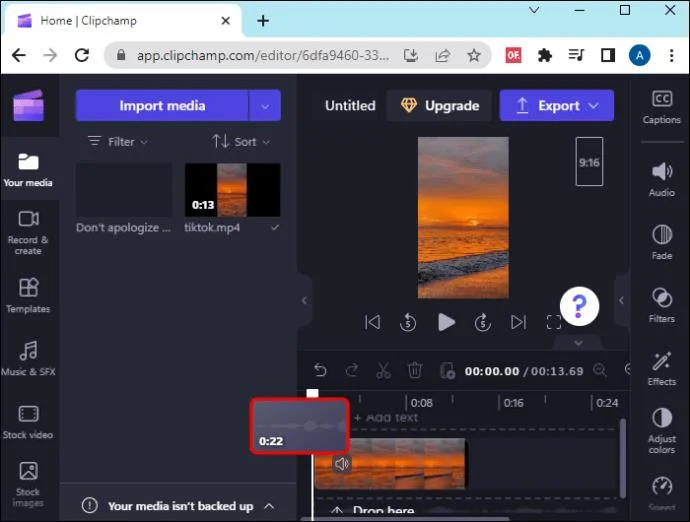This screenshot has height=522, width=690.
Task: Open the Fade panel
Action: (661, 241)
